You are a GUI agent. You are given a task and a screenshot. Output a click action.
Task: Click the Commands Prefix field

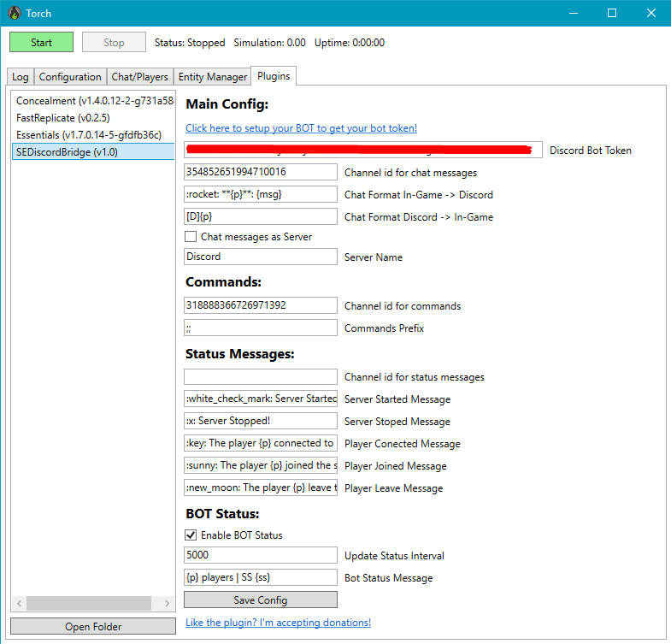point(261,328)
